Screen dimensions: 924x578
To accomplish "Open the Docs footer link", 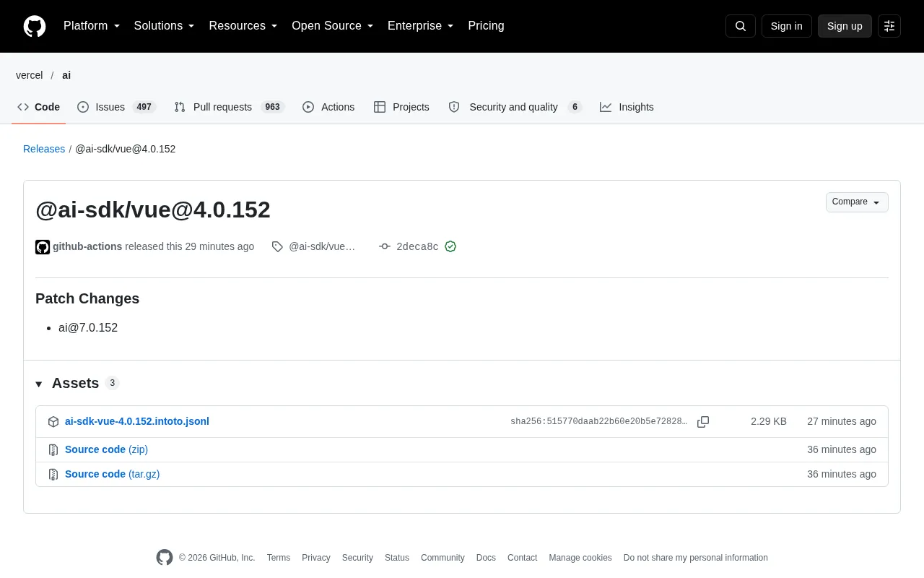I will tap(486, 558).
